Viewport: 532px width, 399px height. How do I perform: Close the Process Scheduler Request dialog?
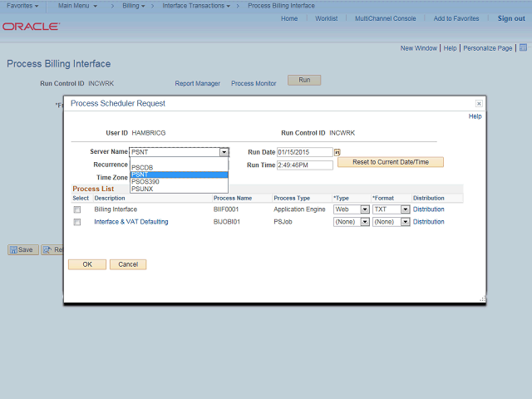479,103
